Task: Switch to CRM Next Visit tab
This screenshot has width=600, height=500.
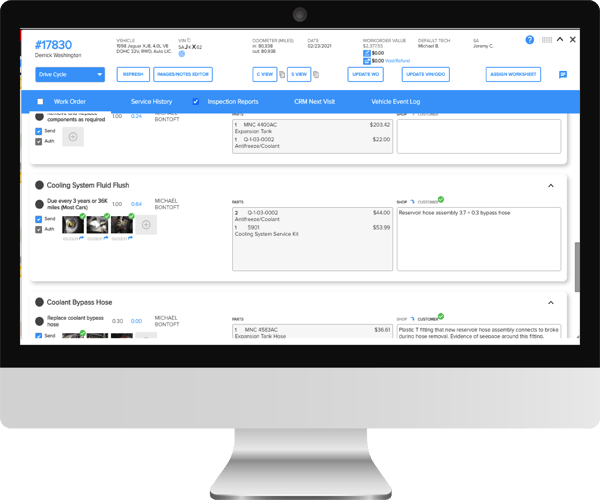Action: point(315,102)
